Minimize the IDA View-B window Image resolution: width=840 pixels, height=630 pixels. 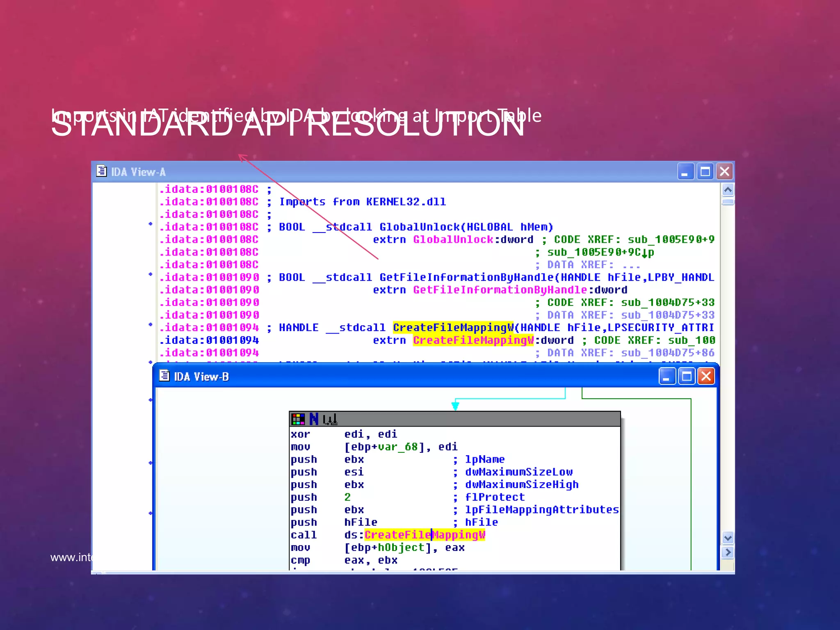pos(667,376)
